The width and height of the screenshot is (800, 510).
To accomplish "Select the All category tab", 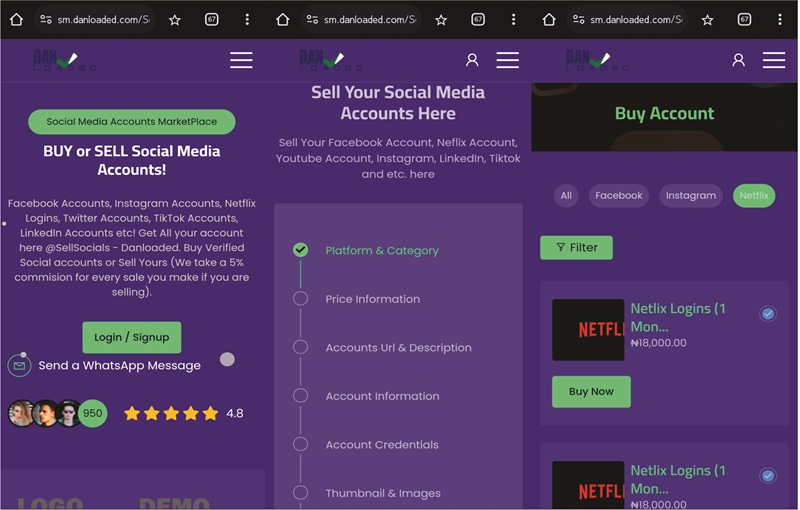I will pos(566,195).
